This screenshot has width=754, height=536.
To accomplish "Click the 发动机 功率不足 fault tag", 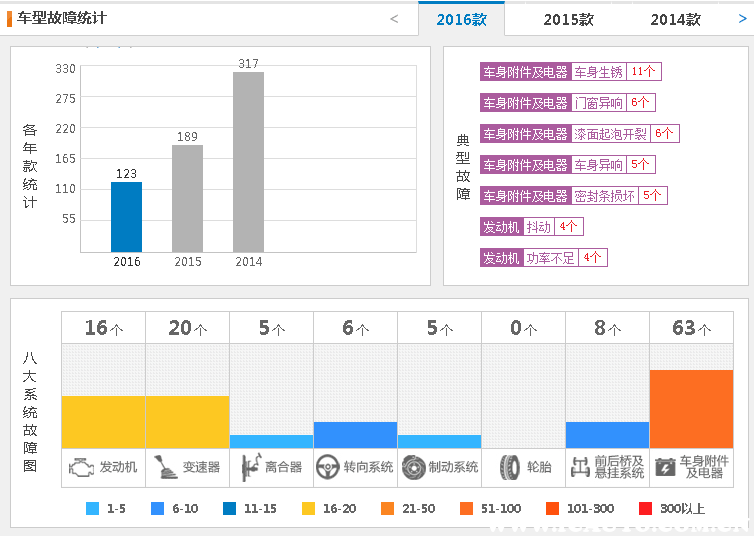I will tap(551, 258).
